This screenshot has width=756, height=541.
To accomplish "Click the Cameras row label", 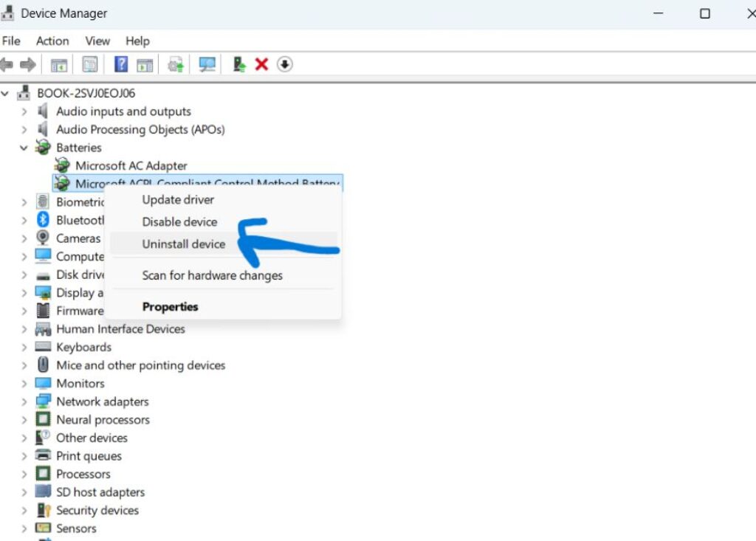I will click(x=78, y=238).
